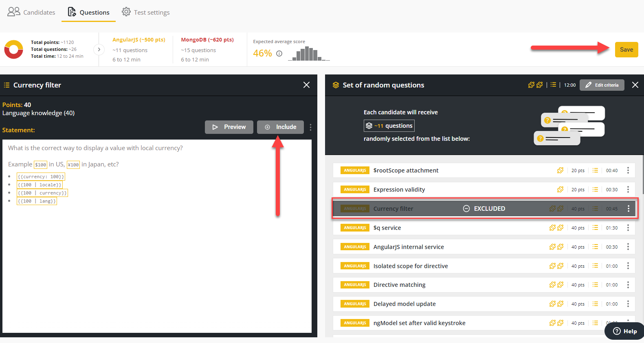Click list-type icon in random questions header

click(x=553, y=85)
